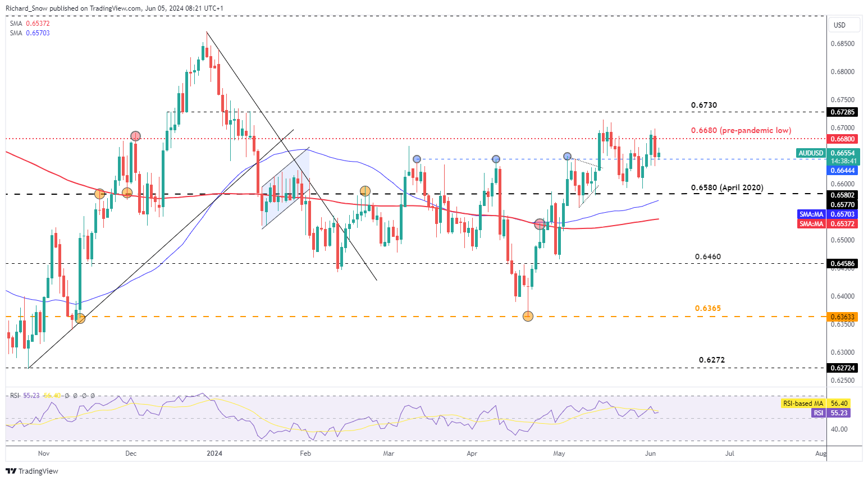Click the 0.6730 resistance level label
Viewport: 868px width, 481px height.
703,105
